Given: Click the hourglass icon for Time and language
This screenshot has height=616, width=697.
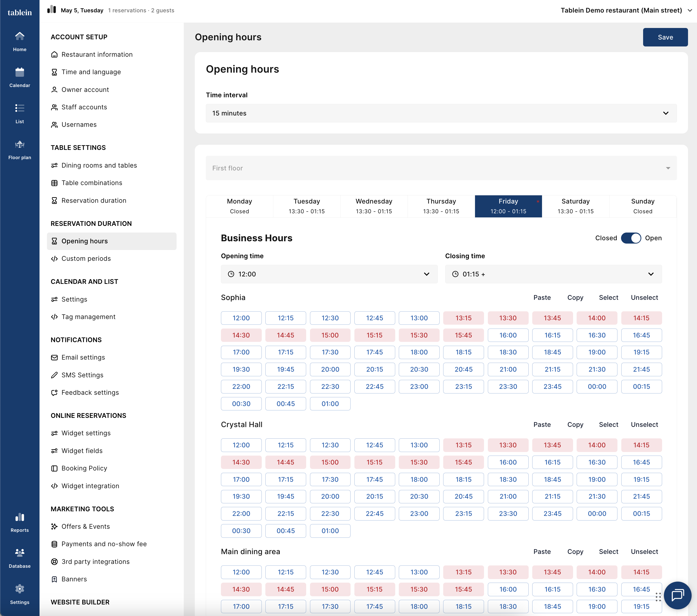Looking at the screenshot, I should coord(54,72).
